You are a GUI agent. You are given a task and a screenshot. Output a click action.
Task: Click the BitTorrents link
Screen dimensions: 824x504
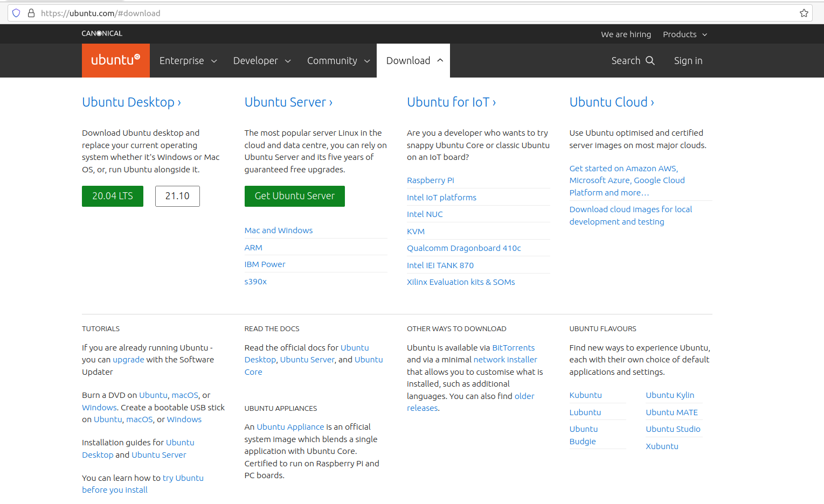click(513, 348)
